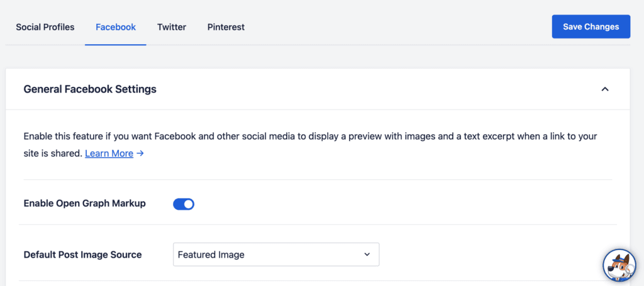644x286 pixels.
Task: Click the blue underline beneath the Facebook tab
Action: click(116, 45)
